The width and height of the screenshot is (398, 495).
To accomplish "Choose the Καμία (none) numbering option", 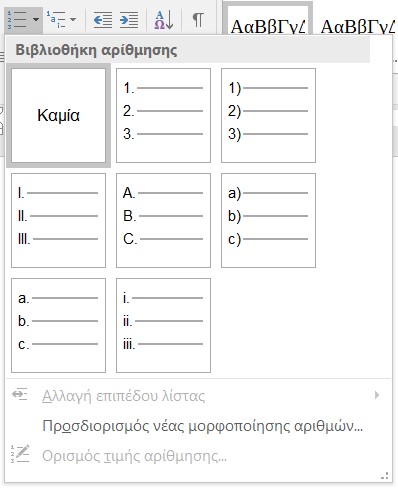I will [58, 115].
